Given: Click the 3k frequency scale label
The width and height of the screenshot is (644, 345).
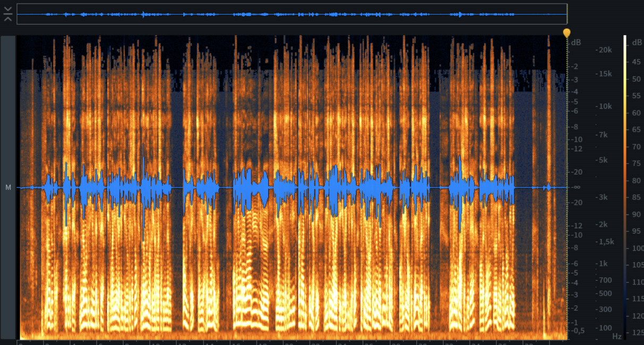Looking at the screenshot, I should pyautogui.click(x=602, y=197).
